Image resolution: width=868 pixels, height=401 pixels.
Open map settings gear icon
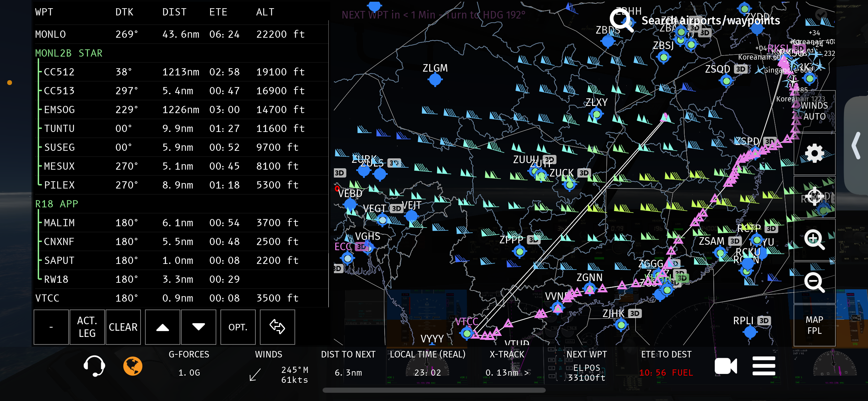click(x=815, y=153)
